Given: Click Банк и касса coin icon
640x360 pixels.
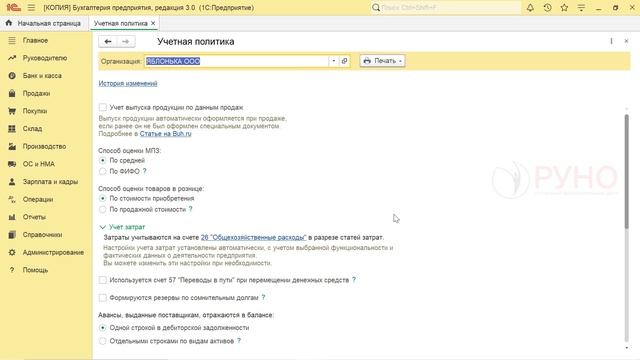Looking at the screenshot, I should click(x=12, y=76).
